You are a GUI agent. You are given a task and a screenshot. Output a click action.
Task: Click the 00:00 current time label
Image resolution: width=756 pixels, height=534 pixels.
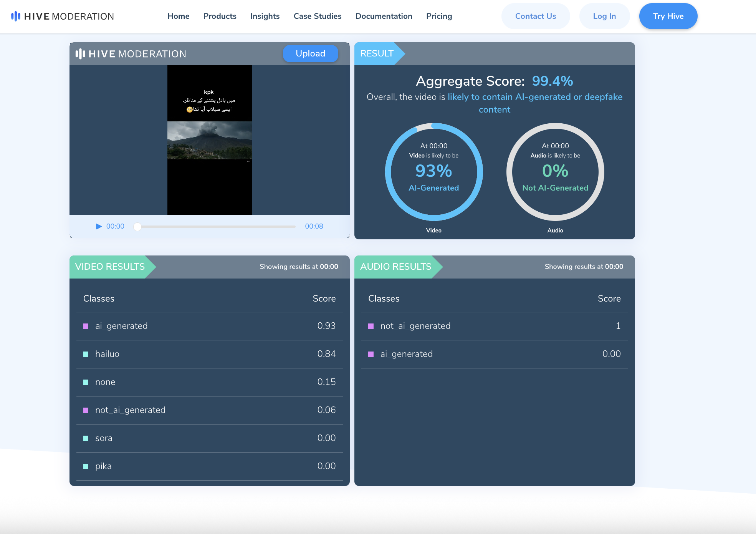click(x=115, y=226)
